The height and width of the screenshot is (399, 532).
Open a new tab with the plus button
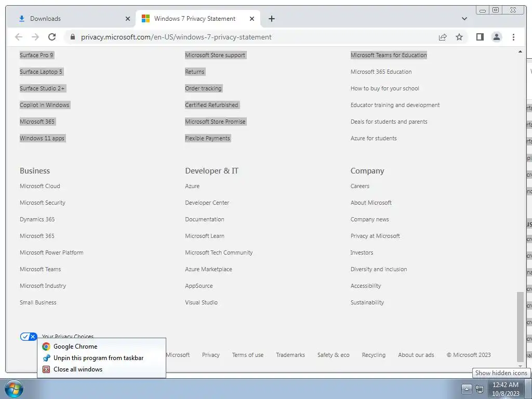271,19
